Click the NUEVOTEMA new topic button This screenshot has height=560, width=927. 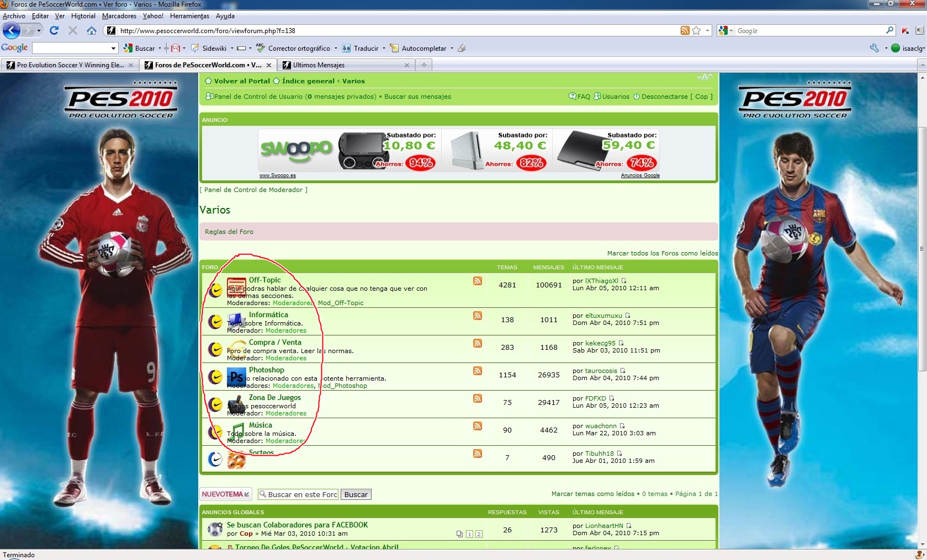tap(226, 494)
